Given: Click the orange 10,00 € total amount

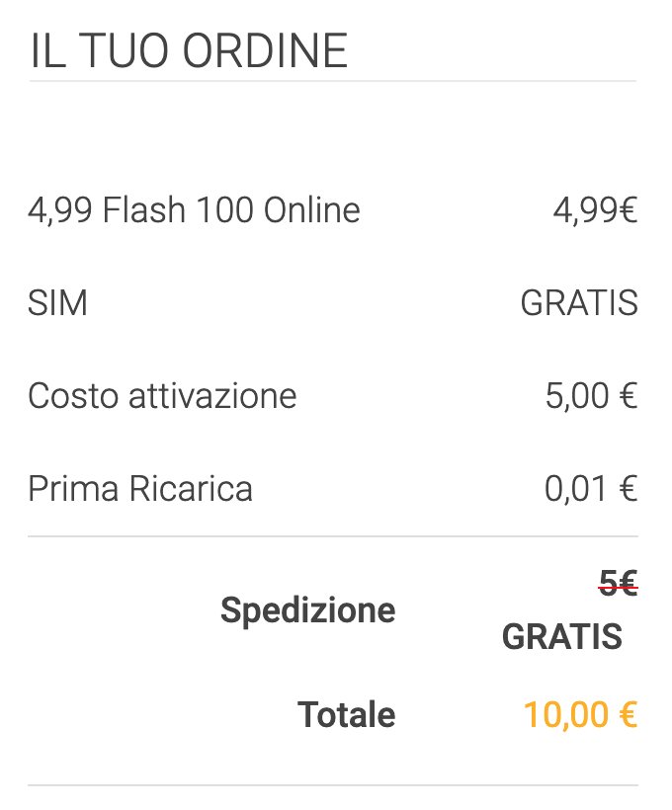Looking at the screenshot, I should pyautogui.click(x=580, y=714).
